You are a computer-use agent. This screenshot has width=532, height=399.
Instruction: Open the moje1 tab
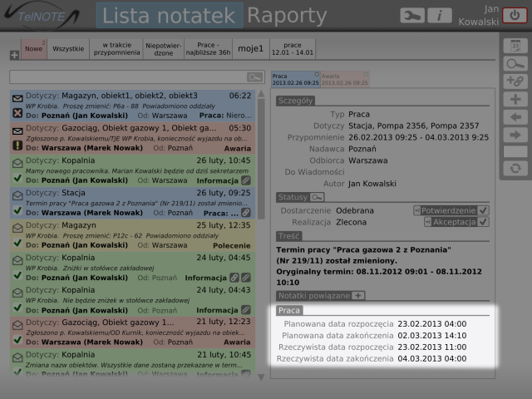point(251,49)
